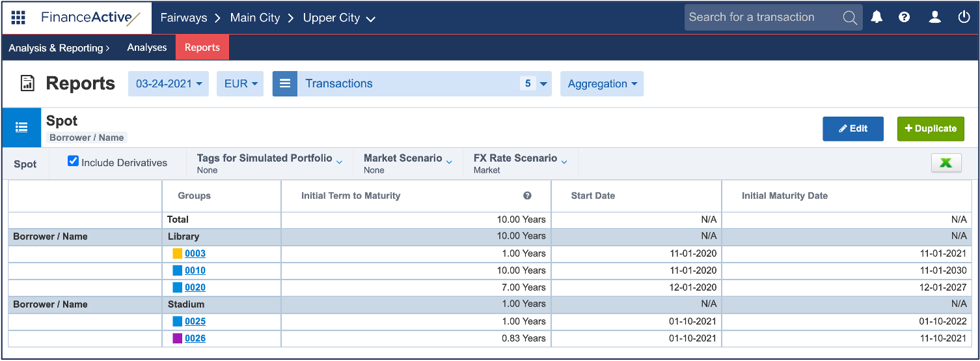
Task: Open the user profile icon
Action: pyautogui.click(x=934, y=18)
